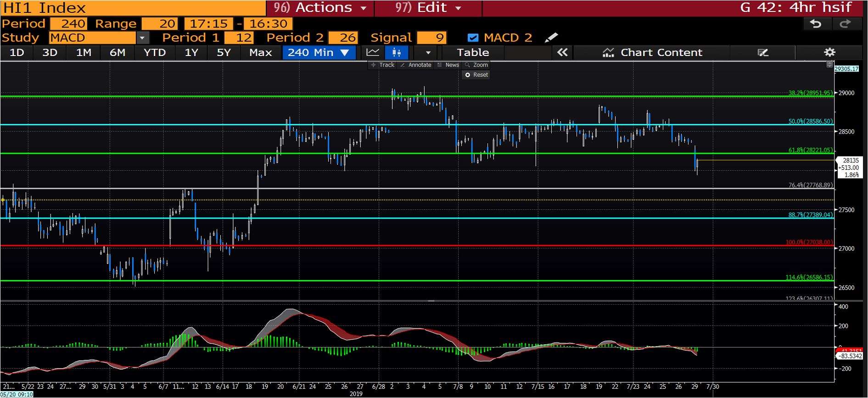Click the pencil edit icon beside MACD 2
Screen dimensions: 868x398
(x=551, y=38)
